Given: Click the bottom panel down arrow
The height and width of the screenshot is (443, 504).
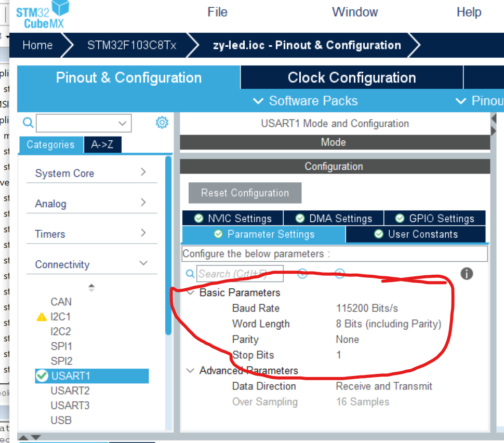Looking at the screenshot, I should click(36, 437).
